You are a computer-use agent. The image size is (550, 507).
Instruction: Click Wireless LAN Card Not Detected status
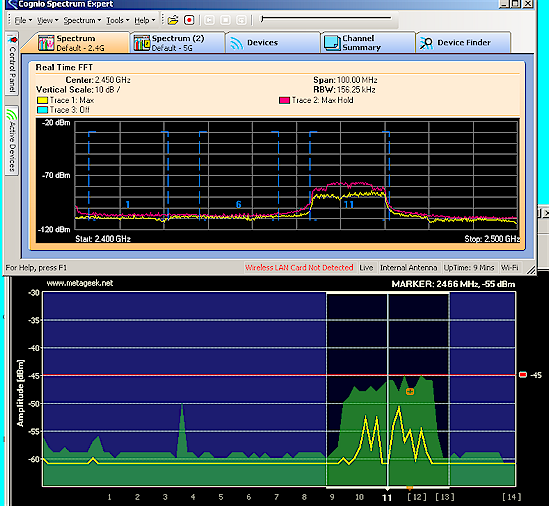tap(299, 268)
